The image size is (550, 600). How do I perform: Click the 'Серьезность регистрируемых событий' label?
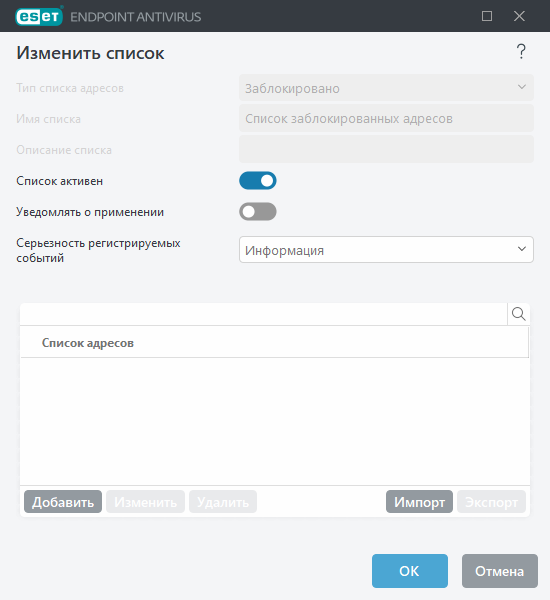[98, 250]
